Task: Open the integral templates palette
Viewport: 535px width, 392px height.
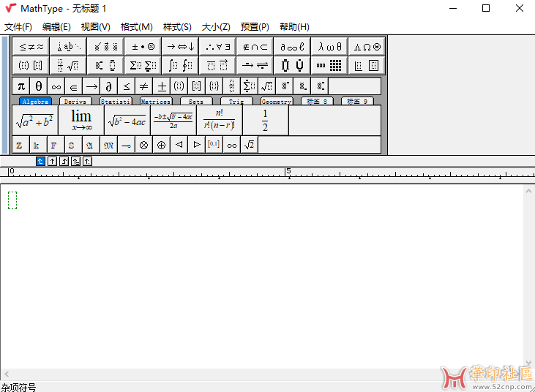Action: [x=180, y=65]
